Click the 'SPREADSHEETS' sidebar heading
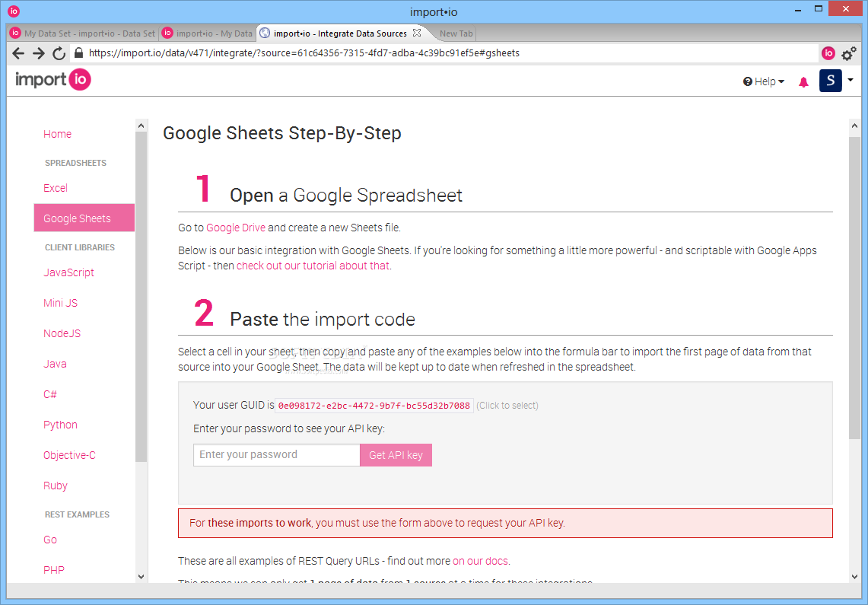868x605 pixels. (x=75, y=163)
